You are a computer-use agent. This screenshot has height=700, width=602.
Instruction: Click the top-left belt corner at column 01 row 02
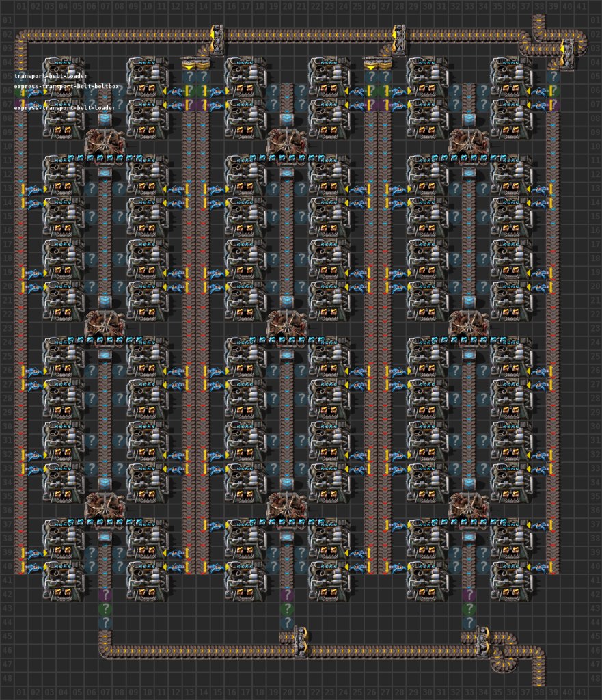[21, 35]
